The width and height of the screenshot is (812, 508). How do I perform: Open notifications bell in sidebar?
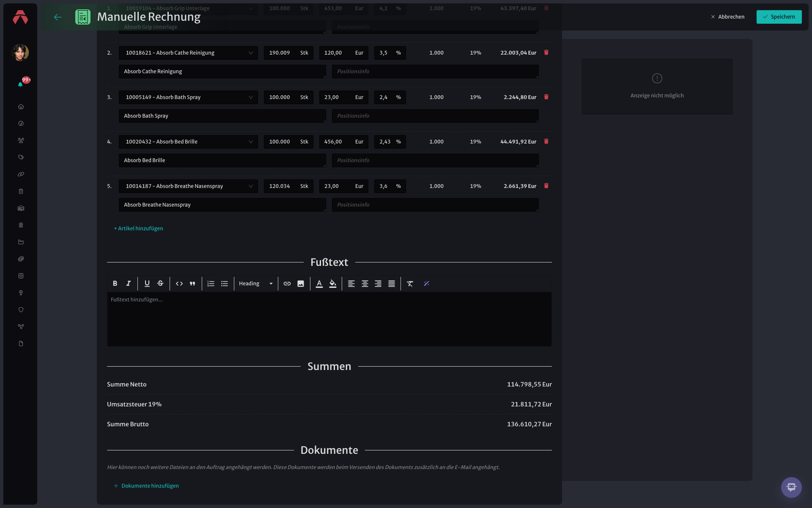tap(20, 84)
